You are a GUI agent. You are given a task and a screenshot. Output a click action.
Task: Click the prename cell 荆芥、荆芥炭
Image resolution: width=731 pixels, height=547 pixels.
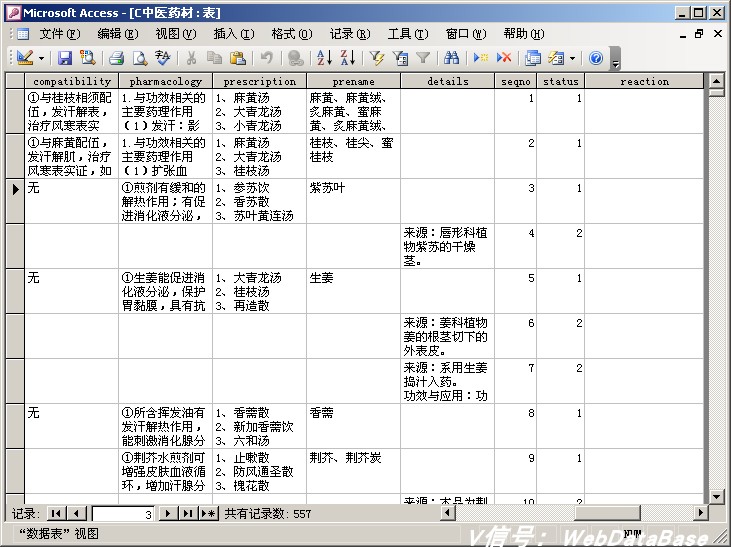[x=353, y=471]
